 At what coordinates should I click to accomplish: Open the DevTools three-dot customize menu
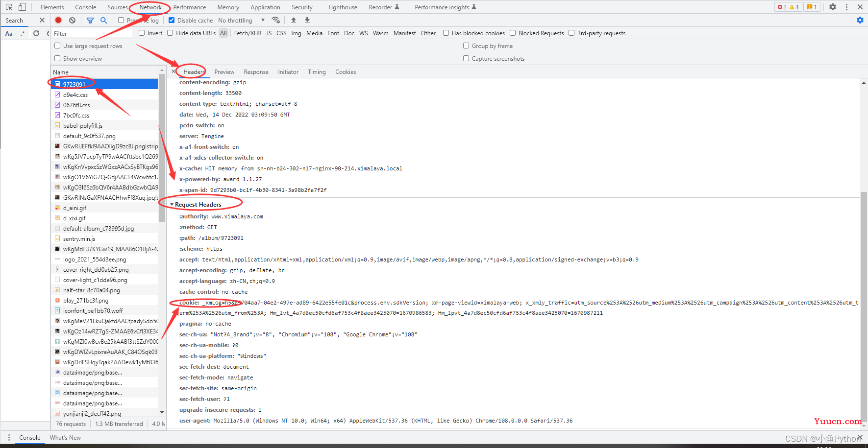(x=846, y=7)
